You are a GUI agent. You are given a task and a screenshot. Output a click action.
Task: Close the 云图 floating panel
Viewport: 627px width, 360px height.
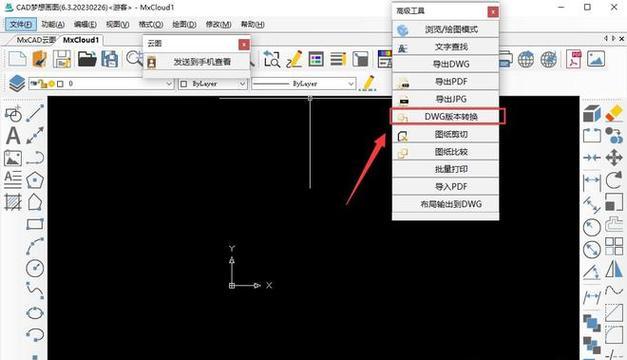[x=244, y=44]
